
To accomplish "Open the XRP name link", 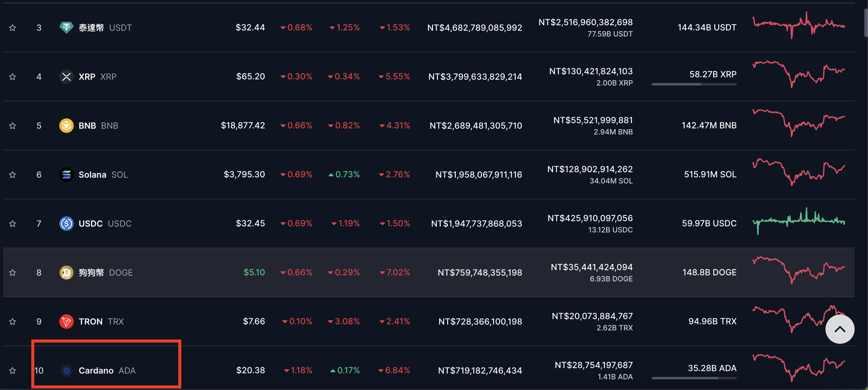I will coord(87,77).
